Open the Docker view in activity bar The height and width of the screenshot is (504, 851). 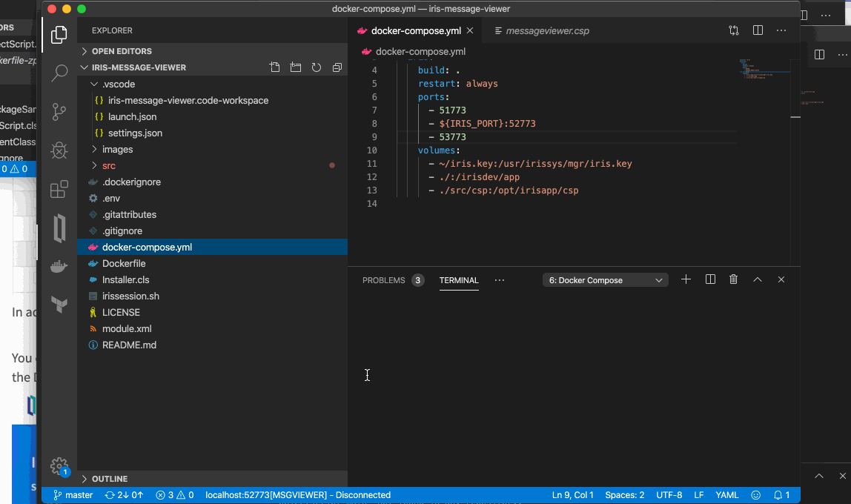(59, 266)
